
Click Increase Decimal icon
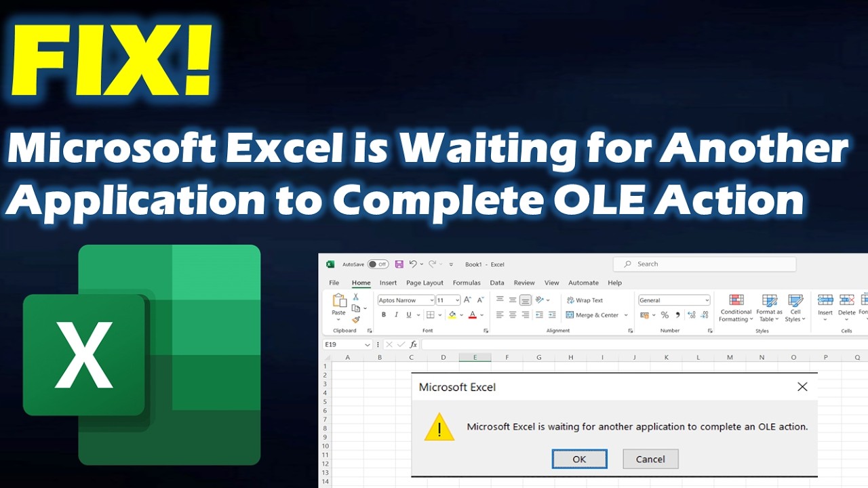pos(692,315)
